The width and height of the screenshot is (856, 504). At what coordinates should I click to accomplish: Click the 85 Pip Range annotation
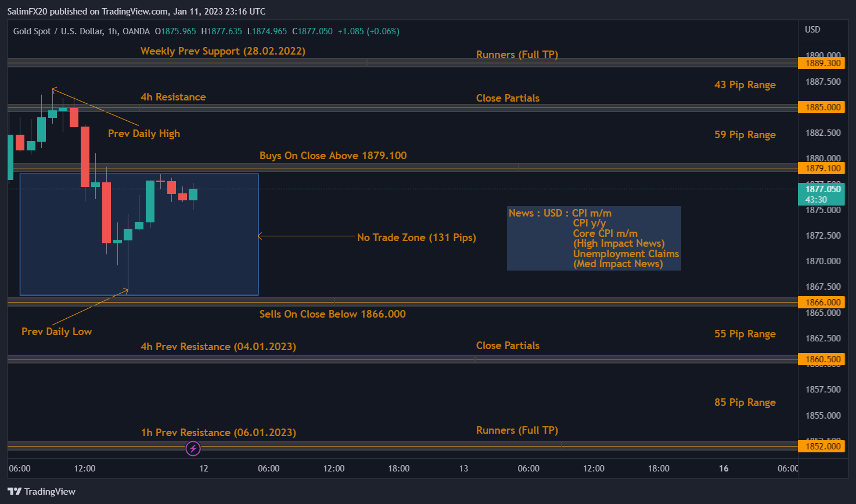[x=744, y=402]
